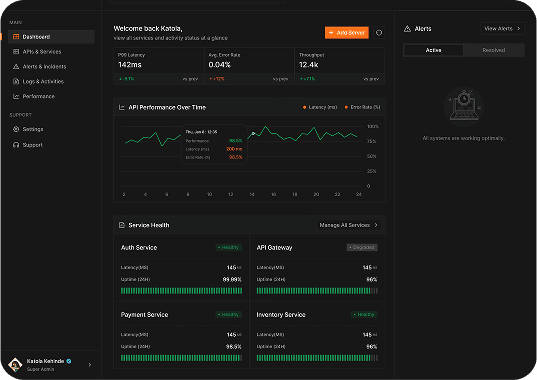Click the laptop illustration in Alerts panel
The image size is (537, 380).
463,107
